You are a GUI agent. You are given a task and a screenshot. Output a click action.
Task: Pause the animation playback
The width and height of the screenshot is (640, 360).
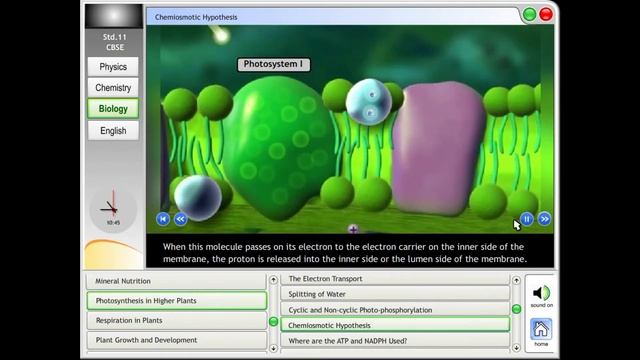pyautogui.click(x=527, y=219)
